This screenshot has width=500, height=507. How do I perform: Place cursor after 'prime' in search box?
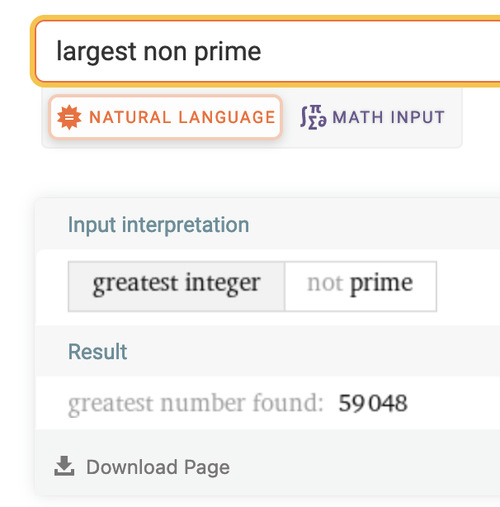pos(262,52)
